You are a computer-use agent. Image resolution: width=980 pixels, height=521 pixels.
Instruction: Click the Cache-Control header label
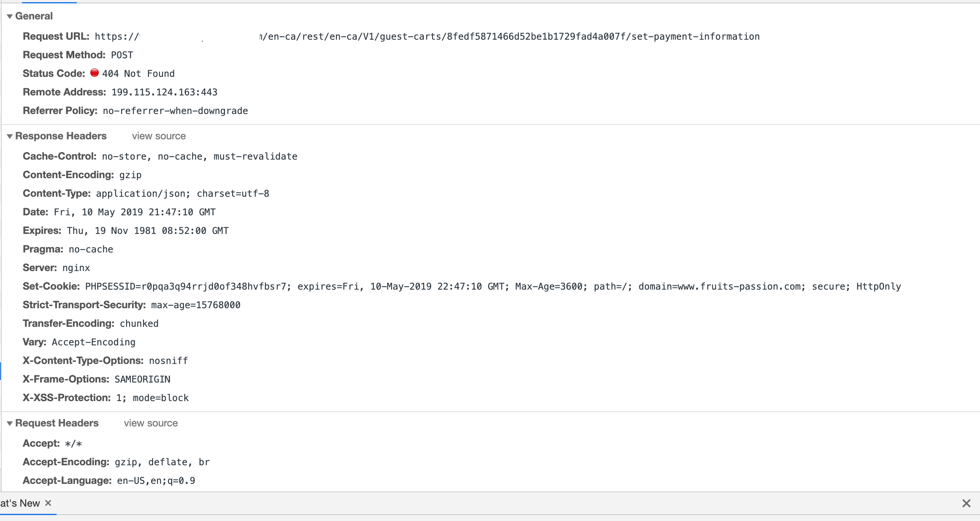[59, 156]
